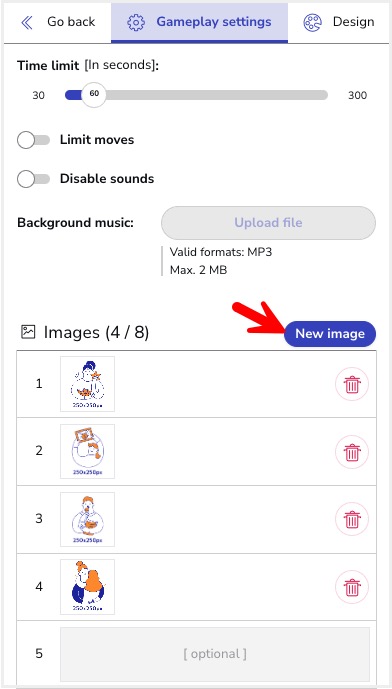
Task: Enable the Limit moves toggle
Action: coord(33,140)
